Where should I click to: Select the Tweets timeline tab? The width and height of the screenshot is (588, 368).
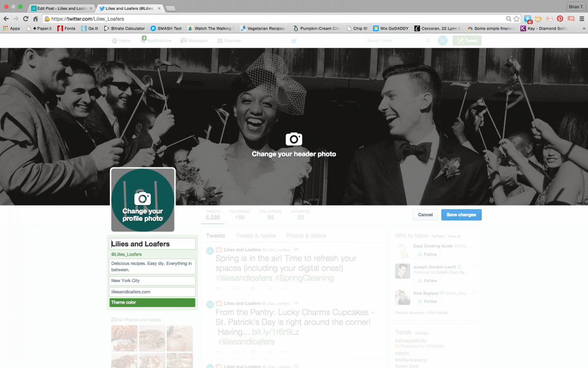pos(216,236)
